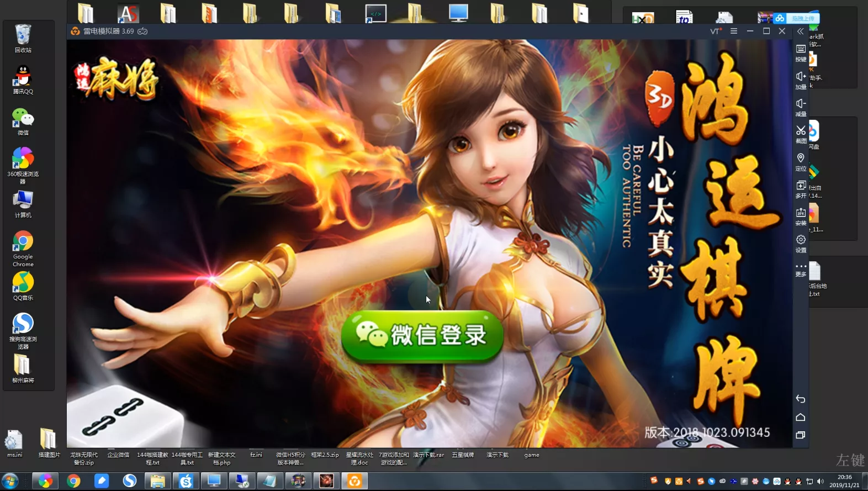Select the 框架2.5.zip desktop label
The height and width of the screenshot is (491, 868).
click(325, 455)
